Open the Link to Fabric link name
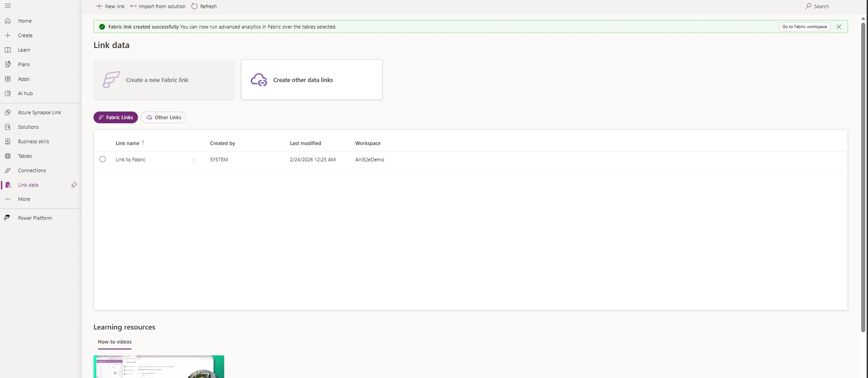 131,160
